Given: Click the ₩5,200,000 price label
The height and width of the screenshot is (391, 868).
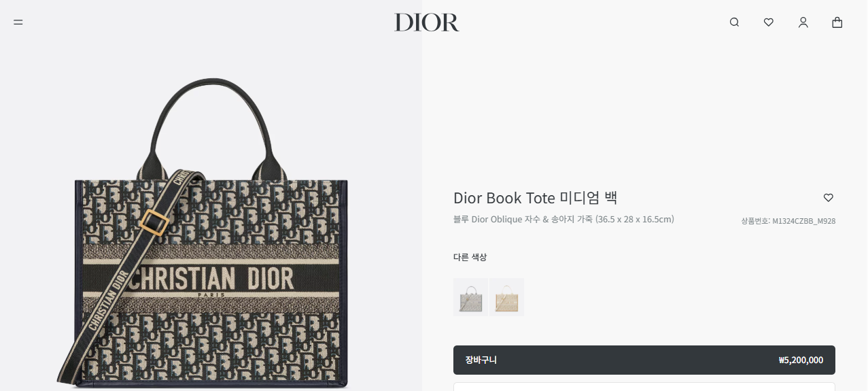Looking at the screenshot, I should click(801, 360).
